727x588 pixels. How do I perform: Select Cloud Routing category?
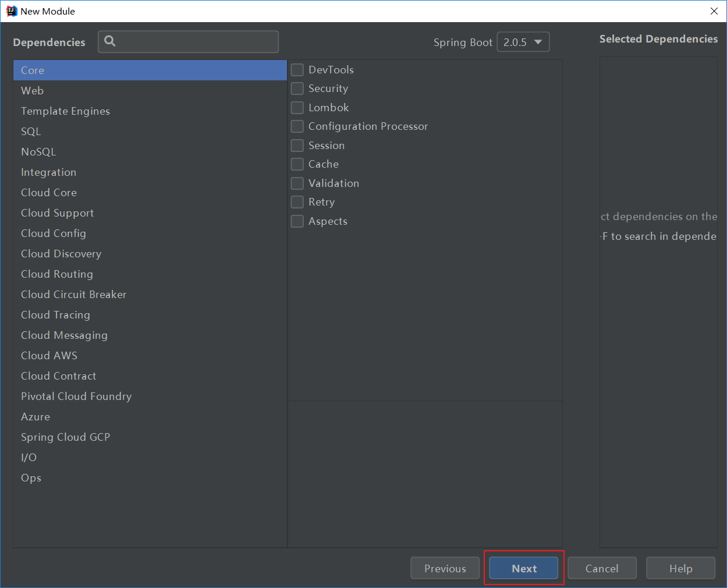pyautogui.click(x=150, y=274)
